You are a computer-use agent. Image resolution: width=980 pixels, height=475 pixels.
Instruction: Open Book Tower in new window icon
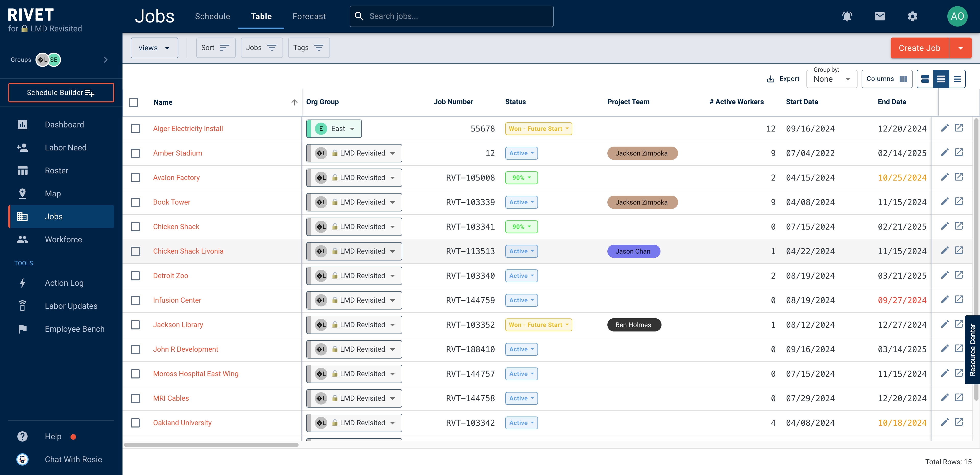[x=959, y=201]
